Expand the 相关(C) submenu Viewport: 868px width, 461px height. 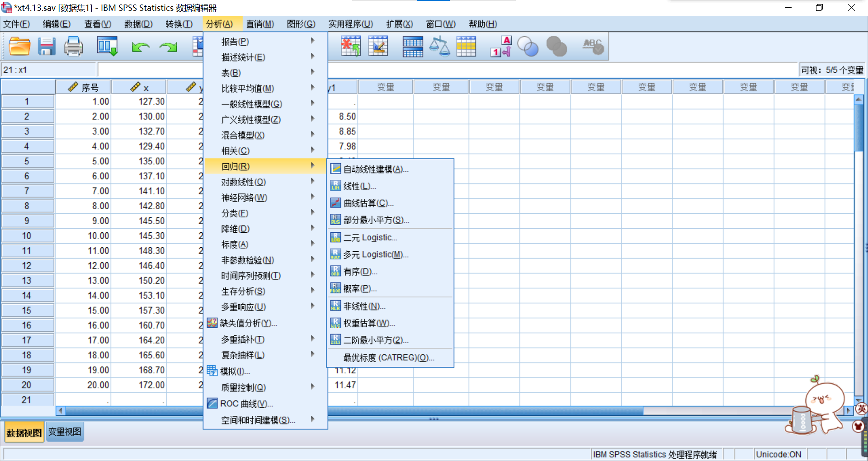point(265,151)
